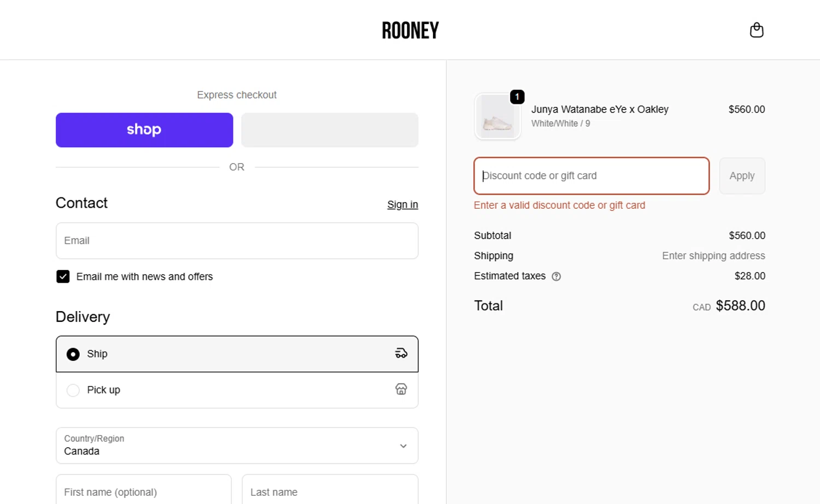Click the Subtotal $560.00 value
Screen dimensions: 820x504
pyautogui.click(x=747, y=236)
